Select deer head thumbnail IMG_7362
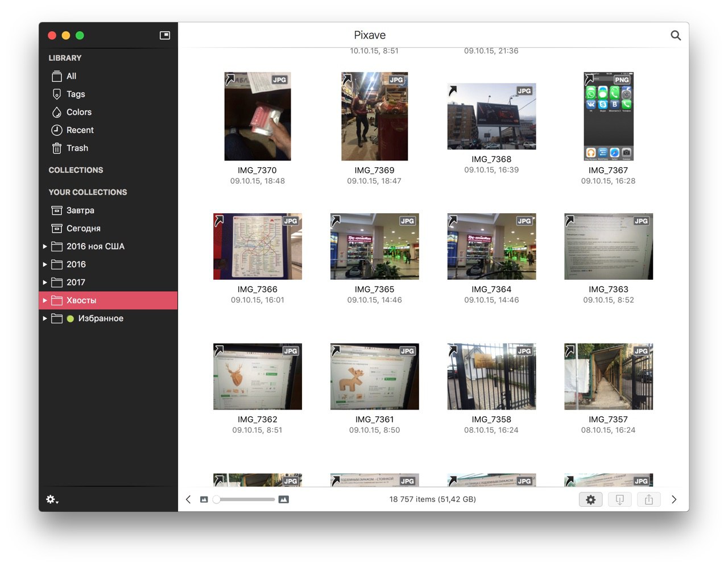 [258, 376]
